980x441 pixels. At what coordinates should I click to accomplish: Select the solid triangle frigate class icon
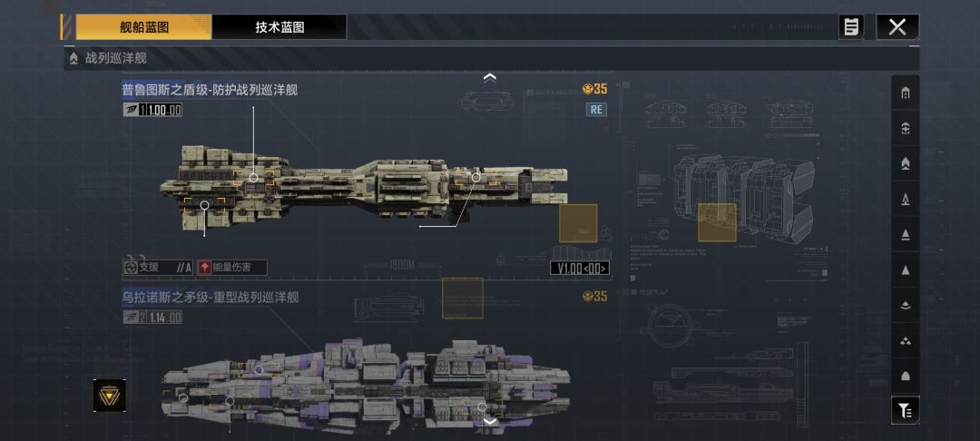(x=905, y=269)
